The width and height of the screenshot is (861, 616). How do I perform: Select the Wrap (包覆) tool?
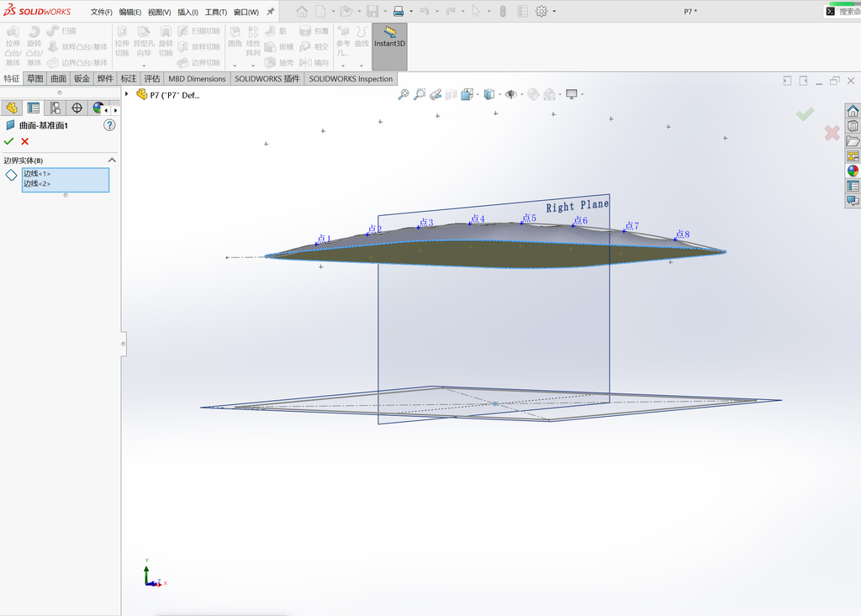[x=314, y=31]
